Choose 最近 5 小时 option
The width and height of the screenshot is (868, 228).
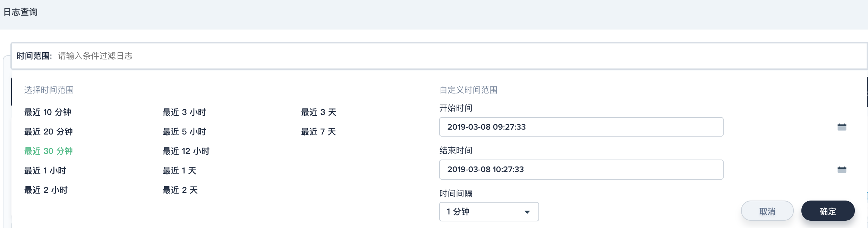tap(184, 132)
